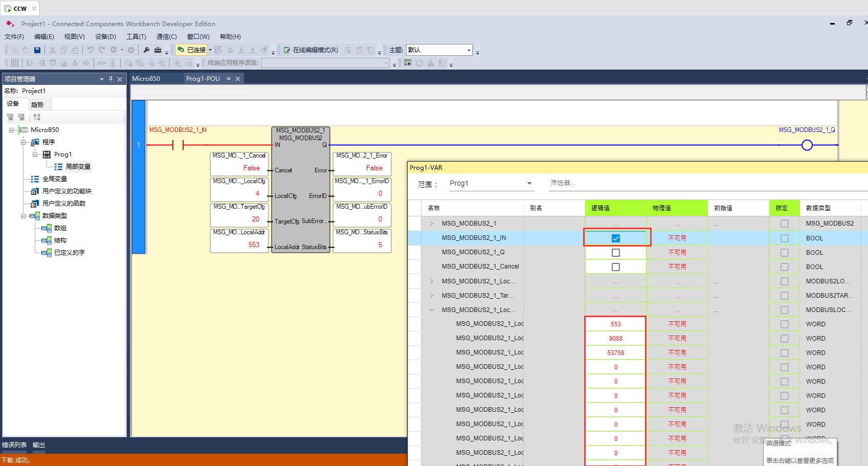The image size is (868, 466).
Task: Select 用户定义的函数 in the project tree
Action: 64,204
